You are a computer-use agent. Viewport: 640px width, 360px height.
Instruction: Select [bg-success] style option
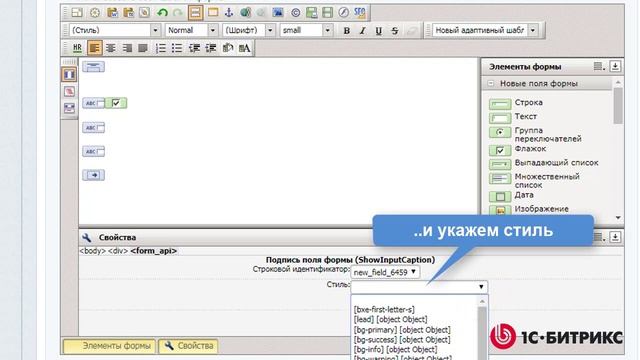point(402,339)
